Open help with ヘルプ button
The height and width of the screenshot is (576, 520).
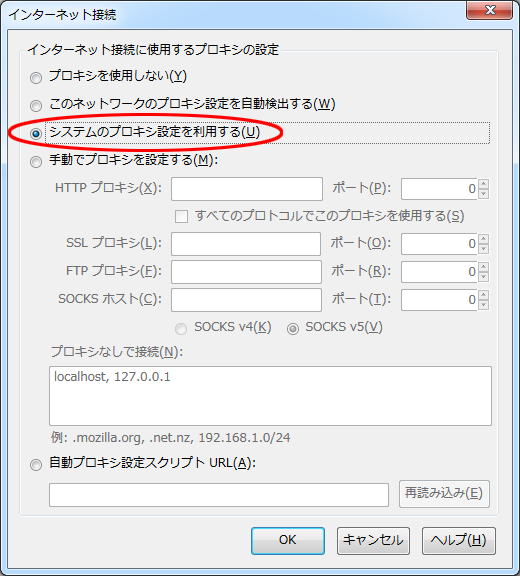(x=459, y=541)
